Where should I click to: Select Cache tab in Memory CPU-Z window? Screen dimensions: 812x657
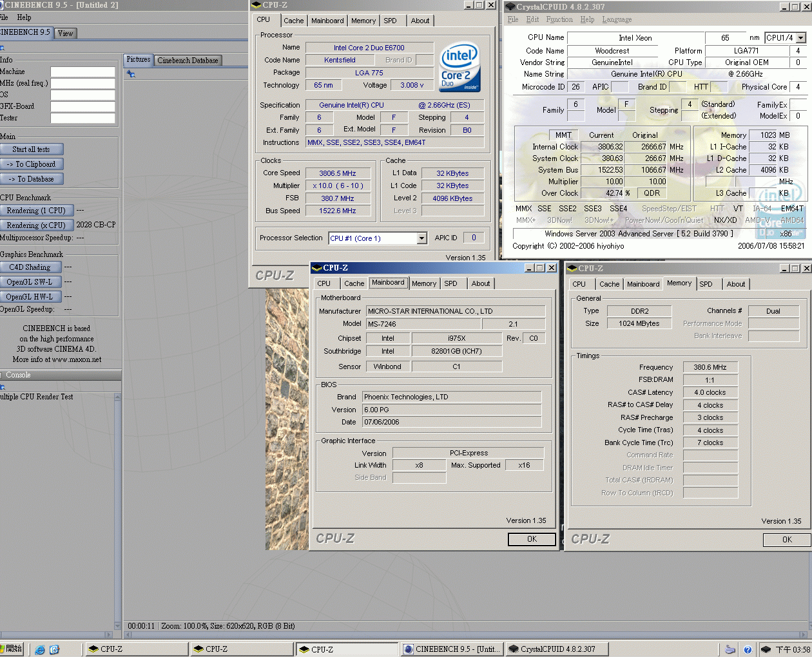click(x=609, y=284)
